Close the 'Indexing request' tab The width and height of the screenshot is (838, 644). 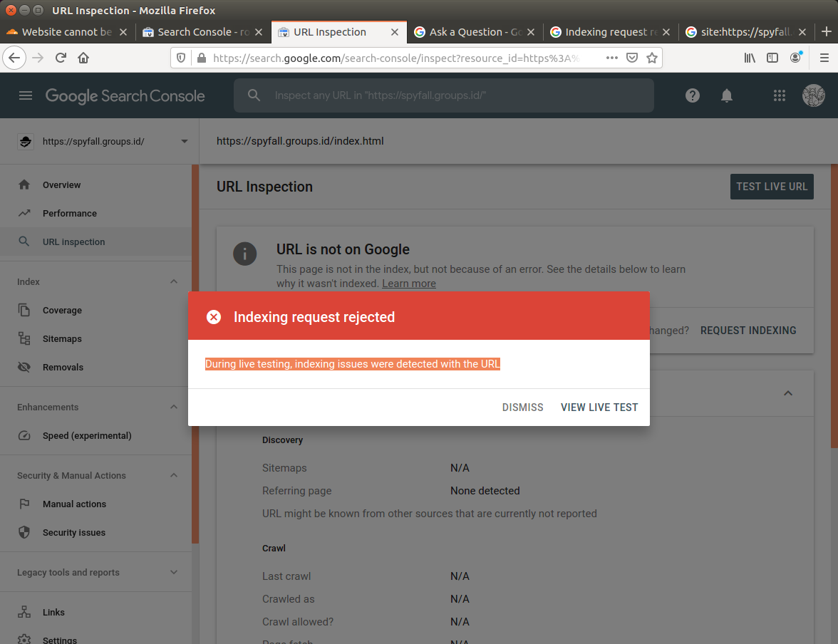(x=666, y=32)
